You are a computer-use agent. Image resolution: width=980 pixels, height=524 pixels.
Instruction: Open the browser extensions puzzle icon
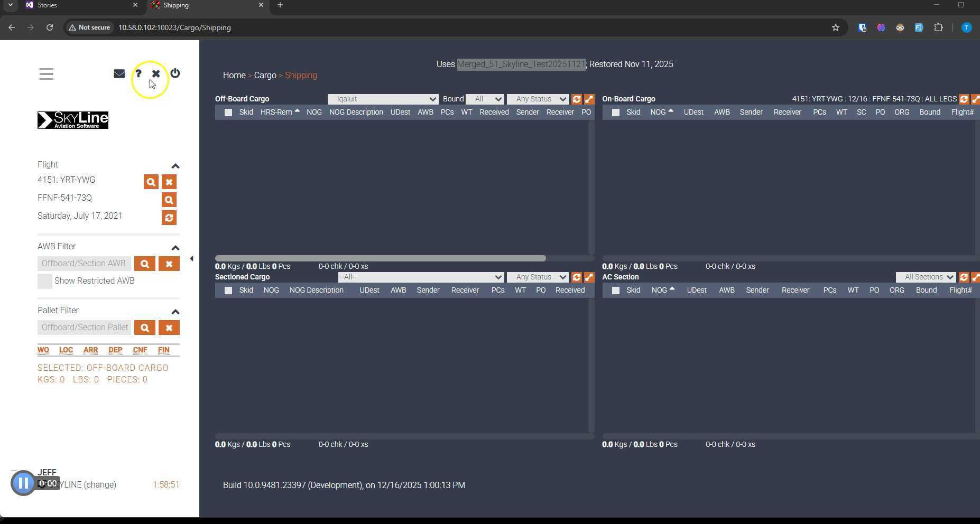tap(939, 27)
